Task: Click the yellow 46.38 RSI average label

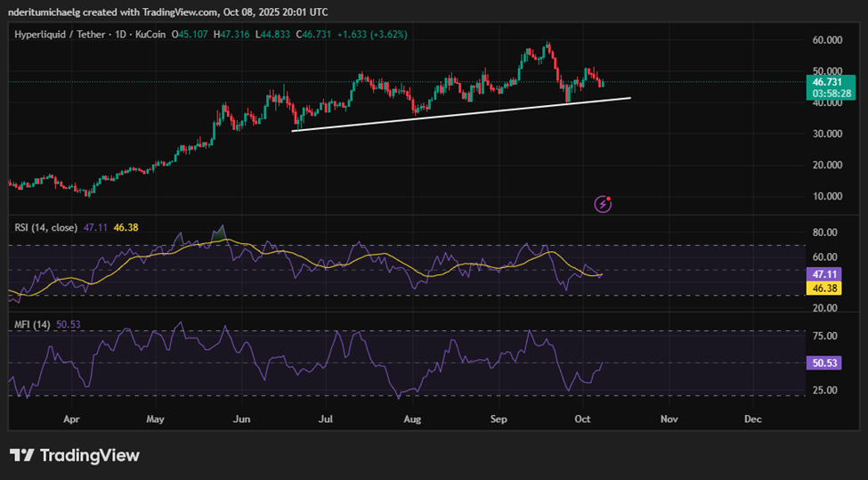Action: point(827,289)
